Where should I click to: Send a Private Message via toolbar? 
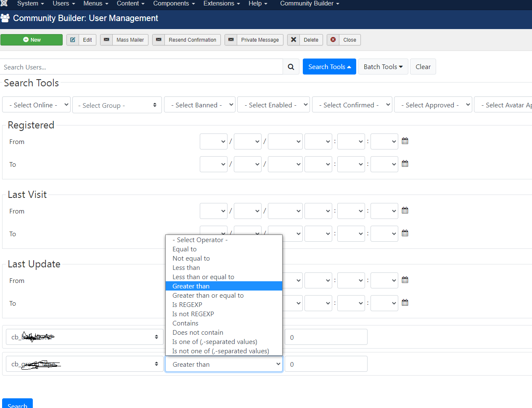click(x=254, y=40)
